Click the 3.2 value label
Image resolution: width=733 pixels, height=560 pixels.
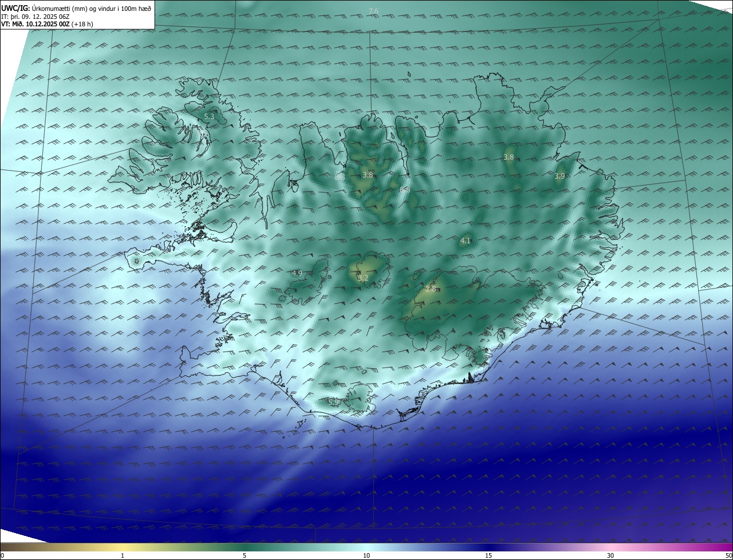[x=363, y=278]
